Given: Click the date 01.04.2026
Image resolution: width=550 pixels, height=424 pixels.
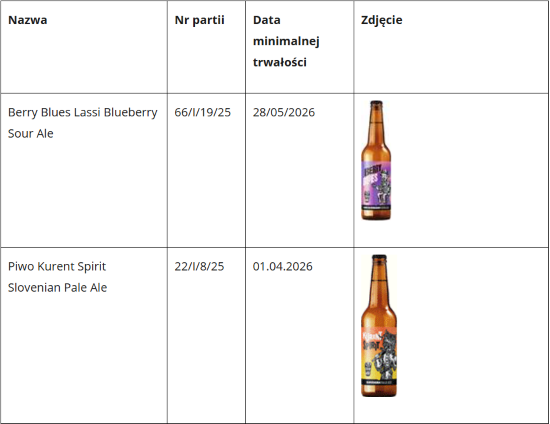Looking at the screenshot, I should click(283, 267).
